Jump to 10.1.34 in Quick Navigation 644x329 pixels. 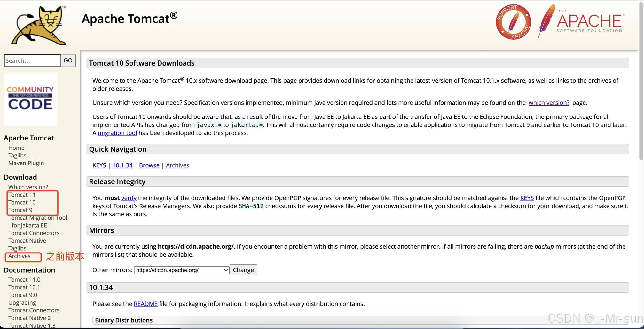pyautogui.click(x=122, y=165)
